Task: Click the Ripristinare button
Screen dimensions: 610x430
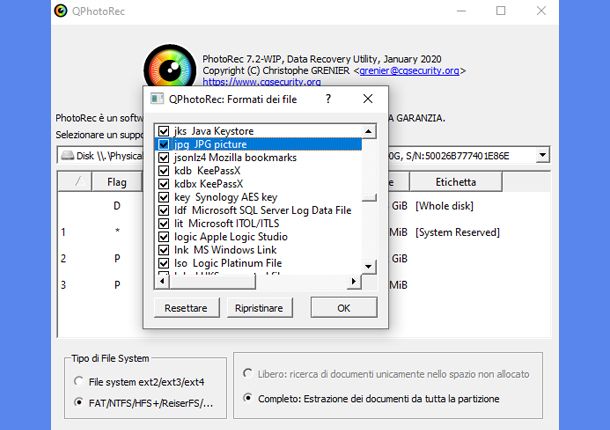Action: 259,308
